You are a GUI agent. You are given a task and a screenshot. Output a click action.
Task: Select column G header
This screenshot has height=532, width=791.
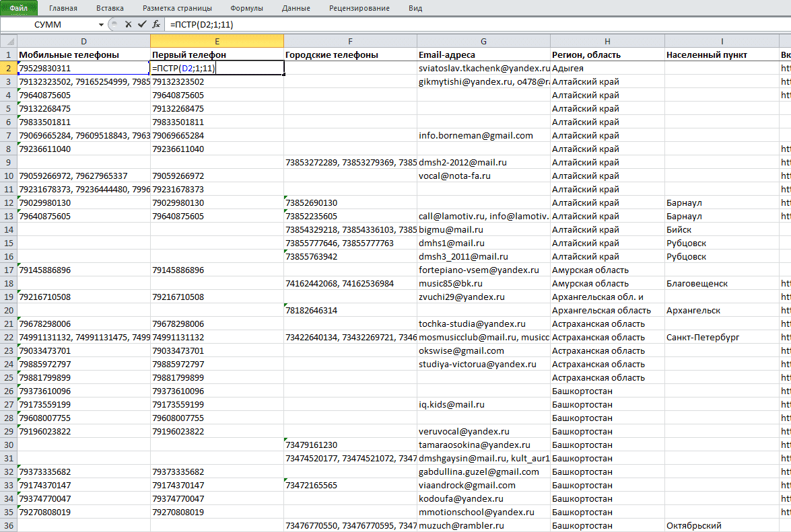tap(483, 41)
